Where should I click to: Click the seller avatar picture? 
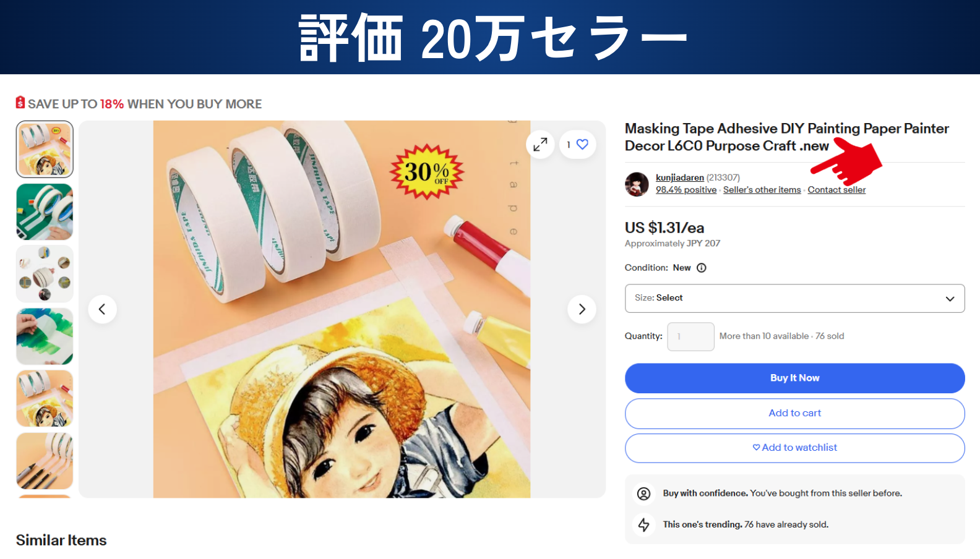(x=637, y=184)
